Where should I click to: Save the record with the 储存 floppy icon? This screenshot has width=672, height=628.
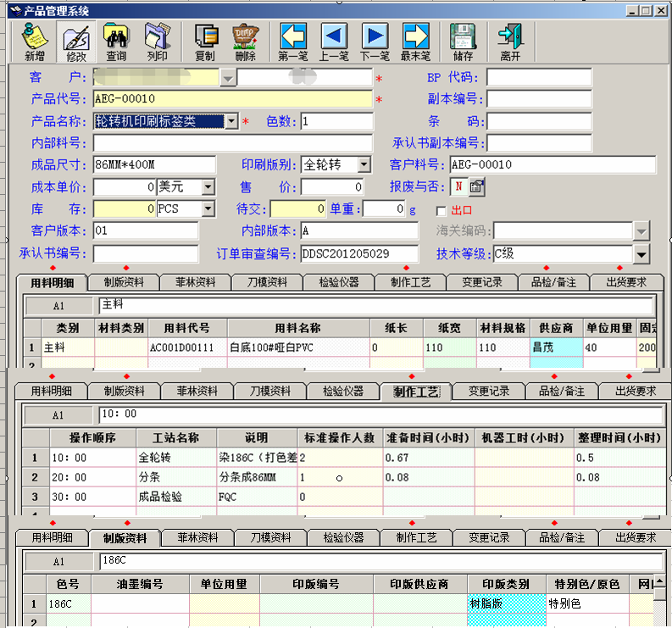[463, 42]
